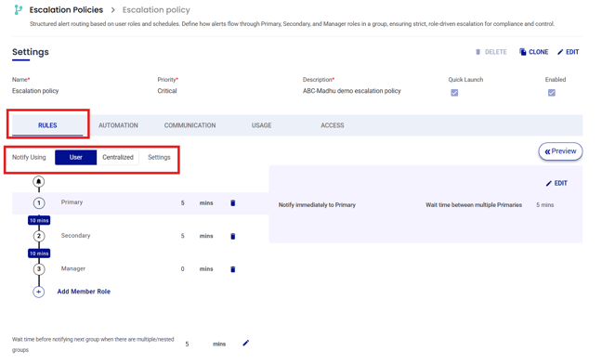Screen dimensions: 602x364
Task: Click the 5 mins value in details panel
Action: [544, 205]
